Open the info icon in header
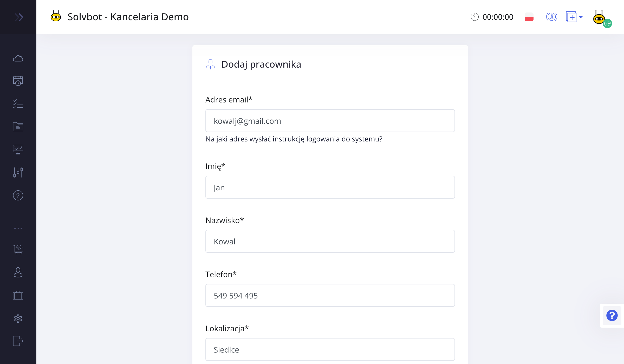 pyautogui.click(x=551, y=17)
